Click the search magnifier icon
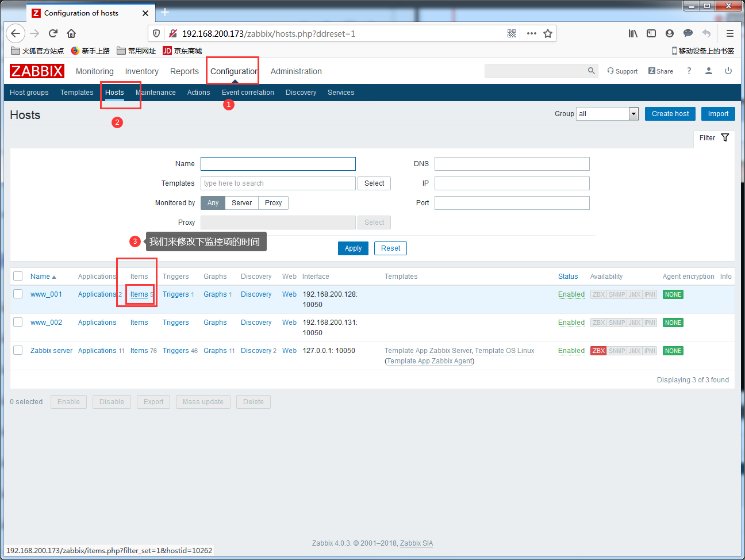Screen dimensions: 745x560 point(592,71)
